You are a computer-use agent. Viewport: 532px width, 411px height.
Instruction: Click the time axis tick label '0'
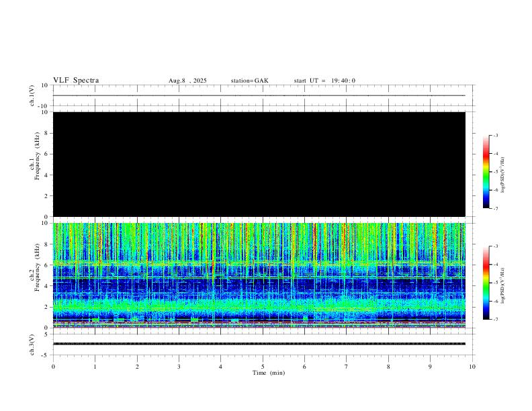pos(53,367)
